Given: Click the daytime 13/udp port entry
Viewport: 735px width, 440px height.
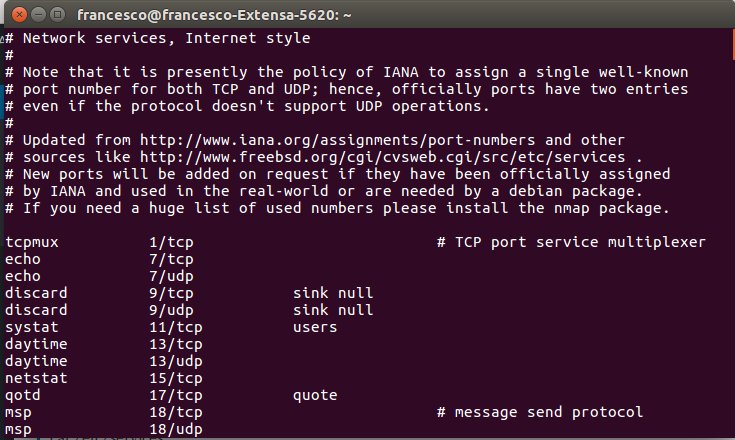Looking at the screenshot, I should (x=176, y=361).
